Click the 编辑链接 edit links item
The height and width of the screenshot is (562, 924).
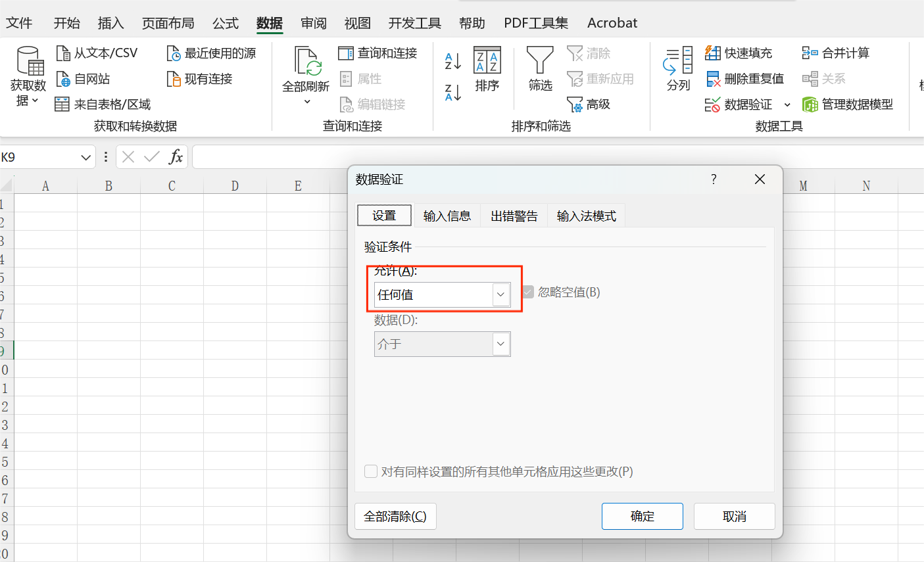pos(372,105)
